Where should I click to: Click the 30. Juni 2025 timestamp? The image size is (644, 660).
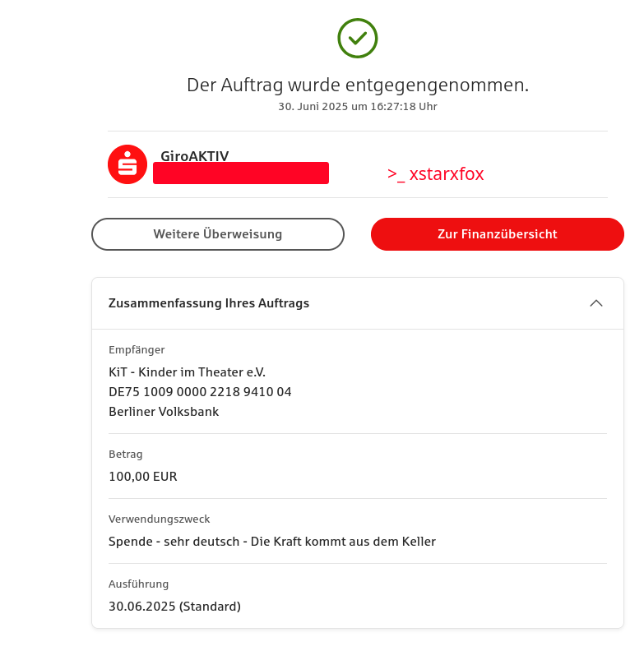(x=358, y=107)
